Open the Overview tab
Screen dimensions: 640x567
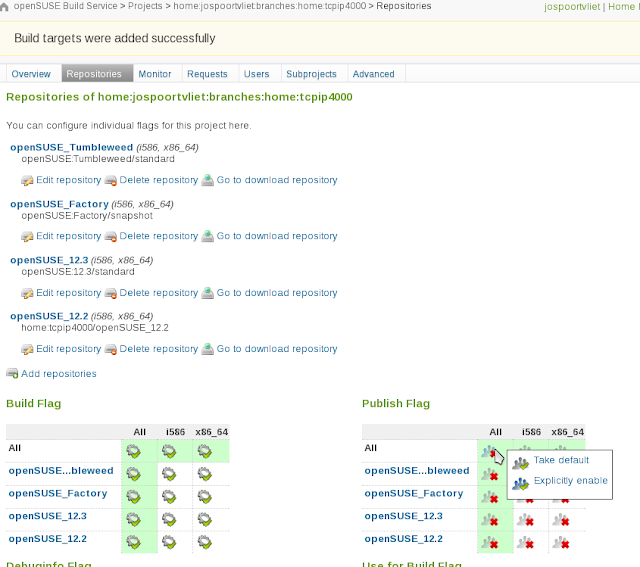(31, 74)
